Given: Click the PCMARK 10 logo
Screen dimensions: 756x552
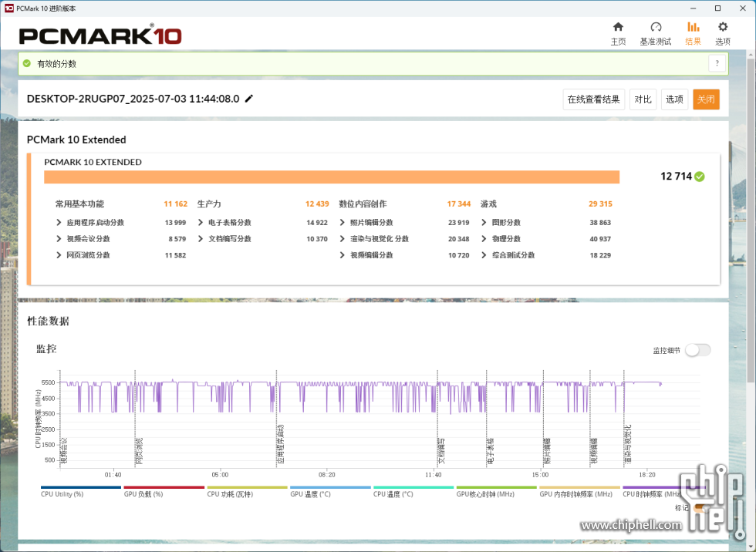Looking at the screenshot, I should click(x=100, y=35).
